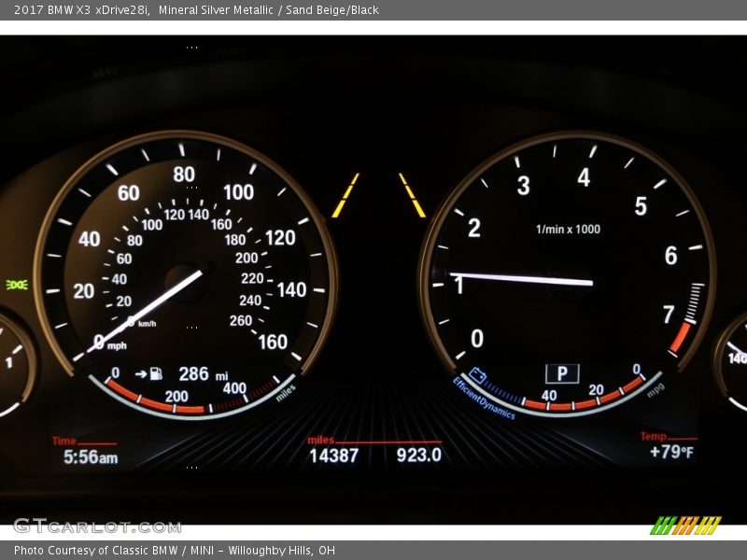Click the fuel pump range icon

[156, 374]
